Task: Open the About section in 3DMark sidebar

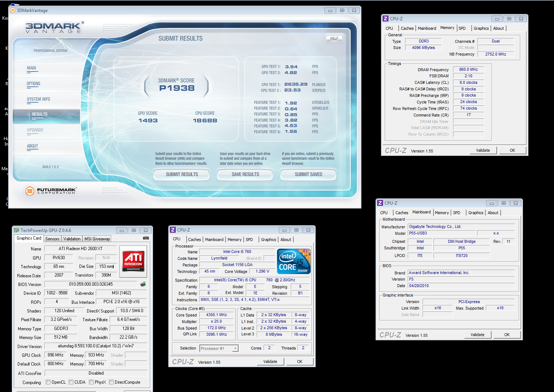Action: (x=46, y=147)
